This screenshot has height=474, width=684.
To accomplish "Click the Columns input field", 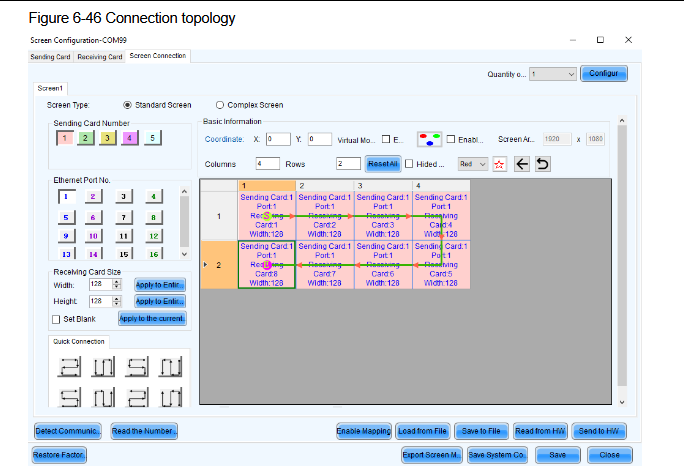I will coord(267,164).
